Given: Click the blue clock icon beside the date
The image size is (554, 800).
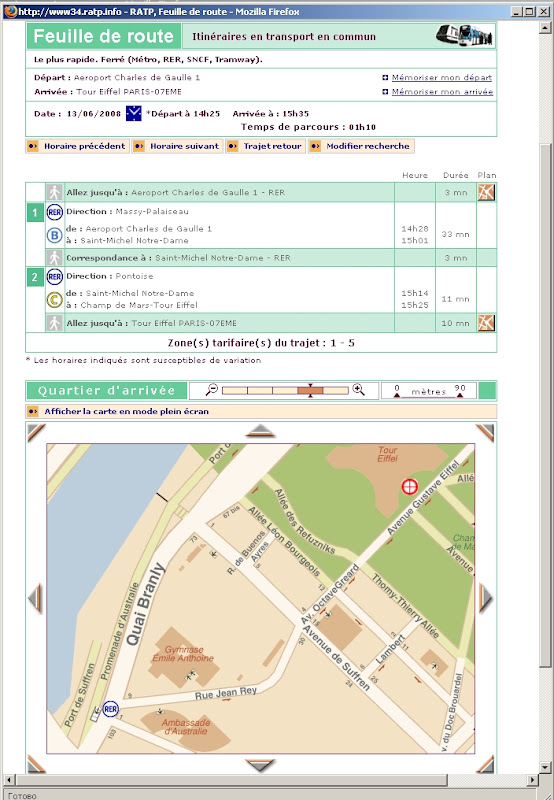Looking at the screenshot, I should point(133,113).
